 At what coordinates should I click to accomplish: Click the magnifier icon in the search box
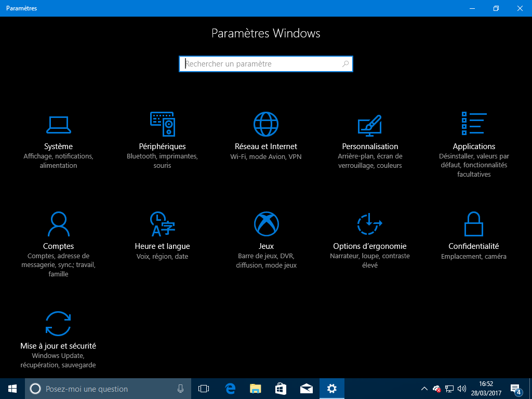click(x=345, y=64)
